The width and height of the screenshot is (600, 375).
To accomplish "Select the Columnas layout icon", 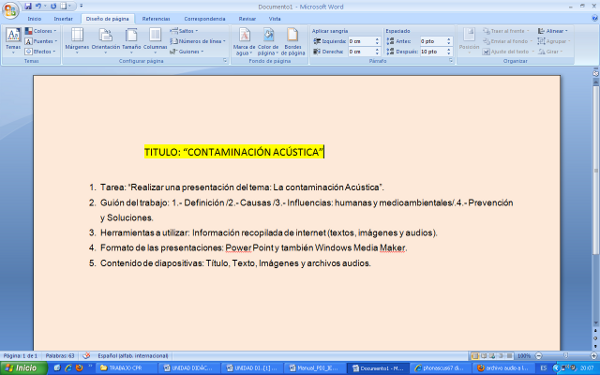I will [155, 40].
